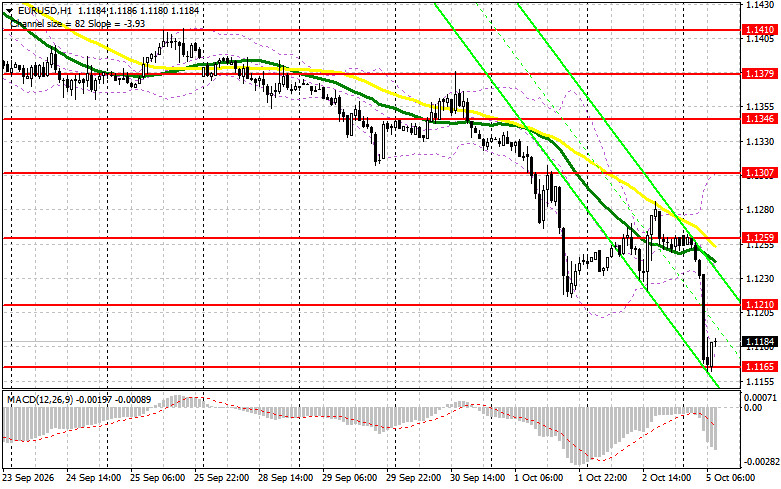The image size is (781, 489).
Task: Click the small arrow before EURUSD,H1
Action: [x=9, y=10]
